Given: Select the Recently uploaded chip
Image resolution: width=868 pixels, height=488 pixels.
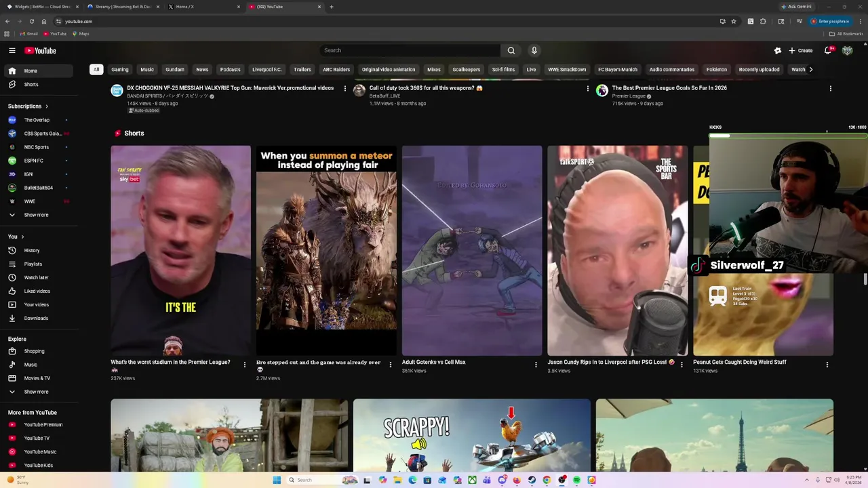Looking at the screenshot, I should point(759,69).
